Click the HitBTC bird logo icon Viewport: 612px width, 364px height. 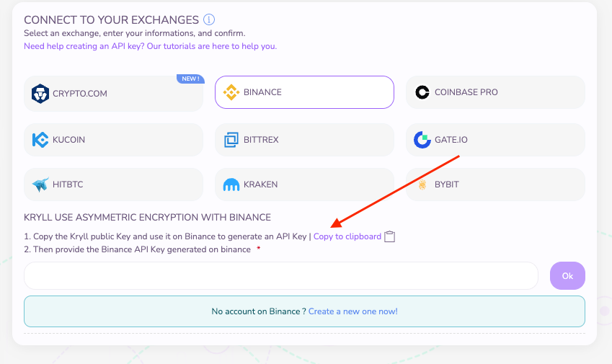coord(40,184)
